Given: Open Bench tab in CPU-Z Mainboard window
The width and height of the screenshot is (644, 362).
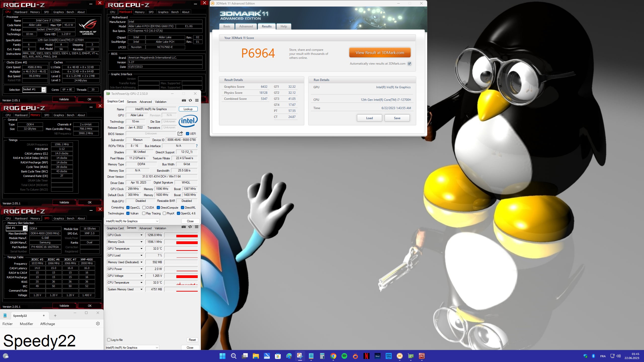Looking at the screenshot, I should click(x=175, y=12).
